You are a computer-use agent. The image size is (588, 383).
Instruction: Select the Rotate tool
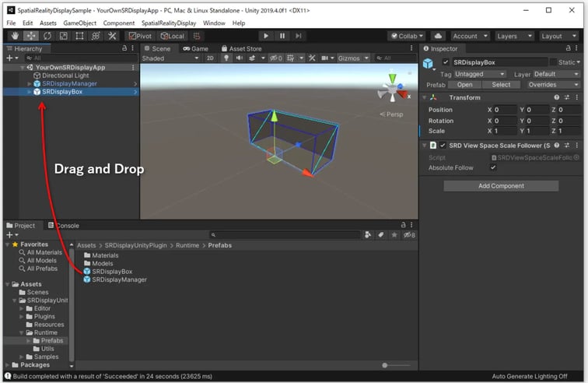[x=47, y=36]
